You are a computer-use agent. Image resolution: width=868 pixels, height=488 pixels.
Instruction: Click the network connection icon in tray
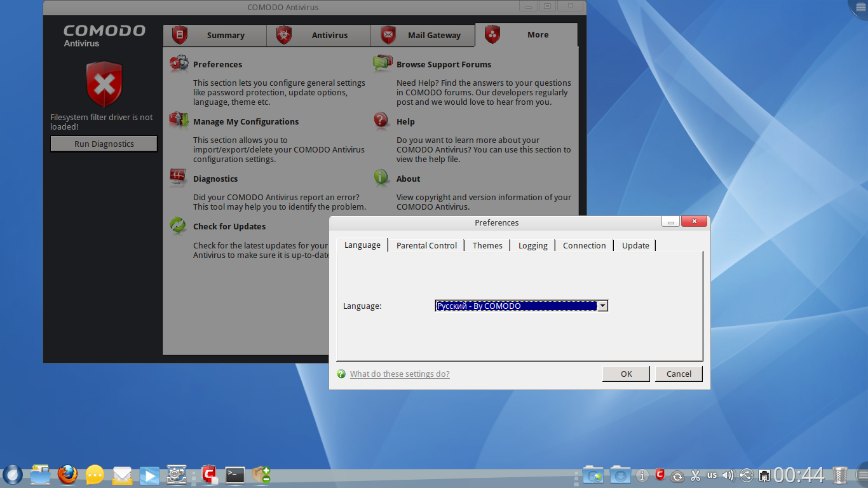(x=764, y=475)
